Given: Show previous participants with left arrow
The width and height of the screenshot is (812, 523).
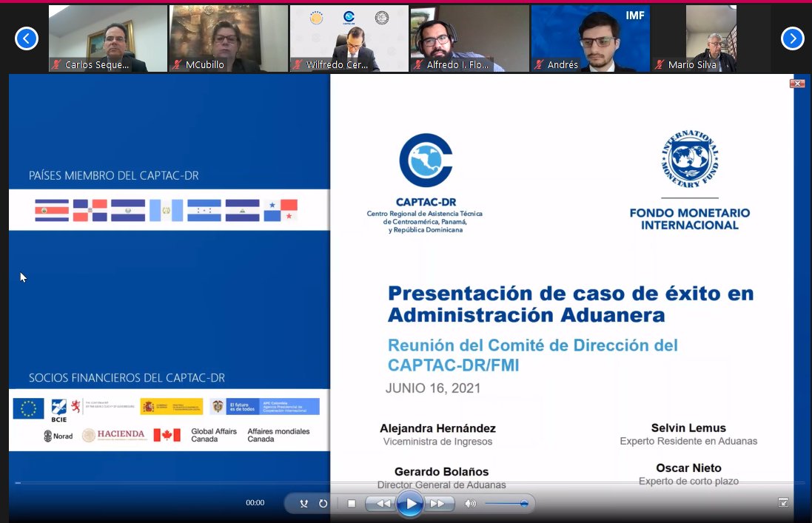Looking at the screenshot, I should coord(27,38).
